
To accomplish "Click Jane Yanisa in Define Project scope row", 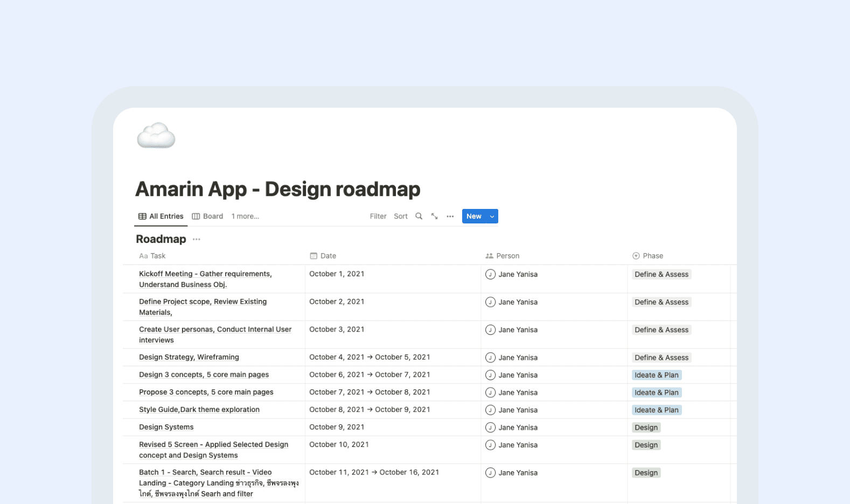I will [x=512, y=302].
